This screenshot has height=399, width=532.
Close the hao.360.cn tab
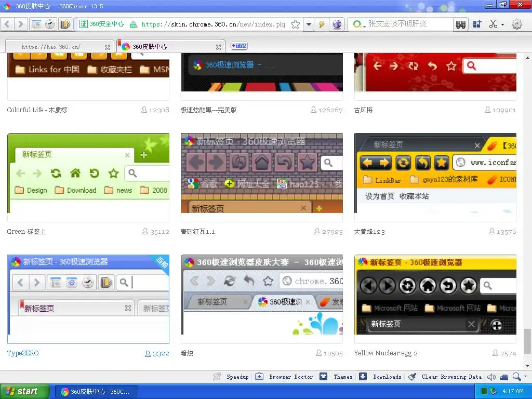coord(107,47)
